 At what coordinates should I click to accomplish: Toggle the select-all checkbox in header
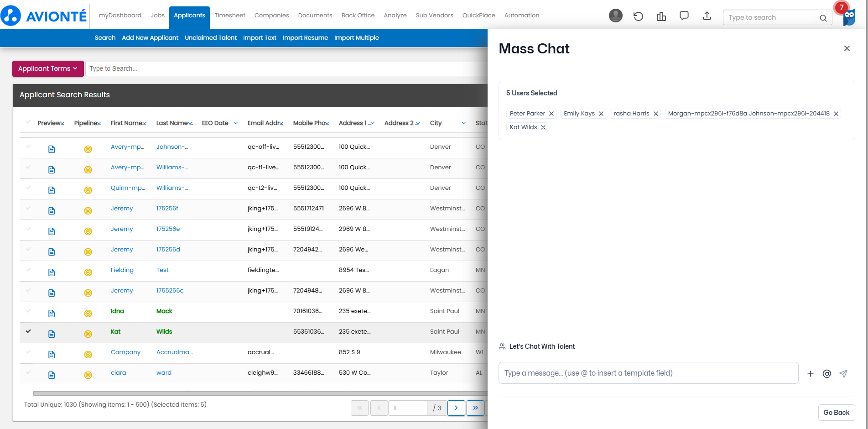pyautogui.click(x=28, y=122)
